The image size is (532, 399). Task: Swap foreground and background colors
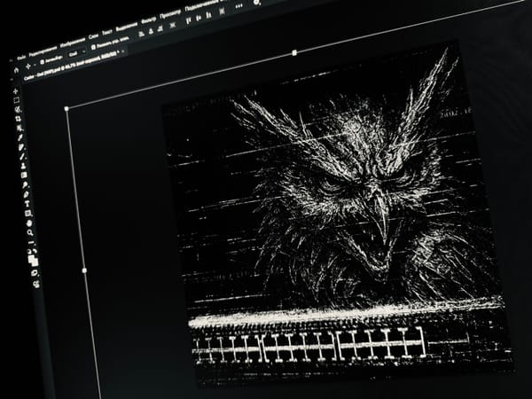coord(35,252)
